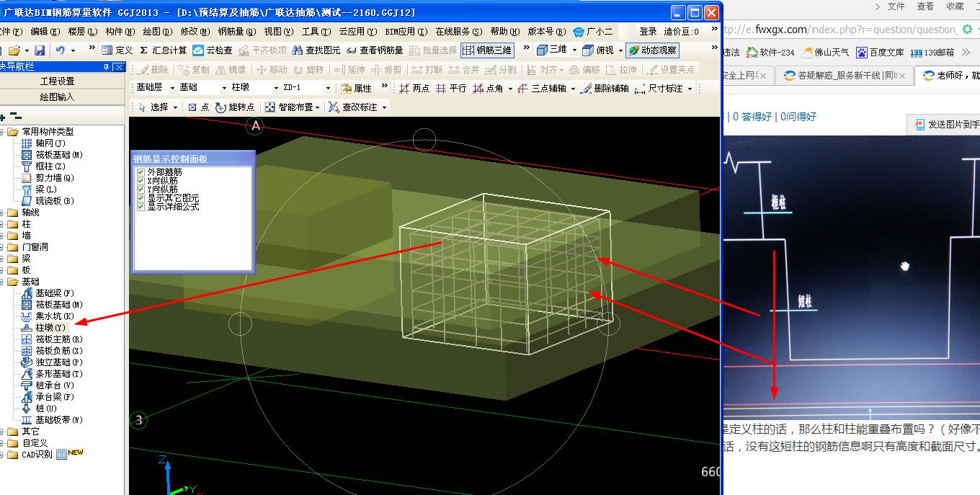Toggle 显示其它图元 checkbox
Screen dimensions: 980x495
[x=141, y=198]
